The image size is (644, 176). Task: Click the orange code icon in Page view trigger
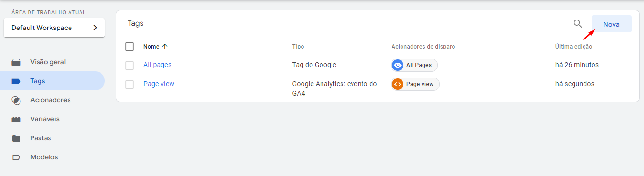(398, 84)
